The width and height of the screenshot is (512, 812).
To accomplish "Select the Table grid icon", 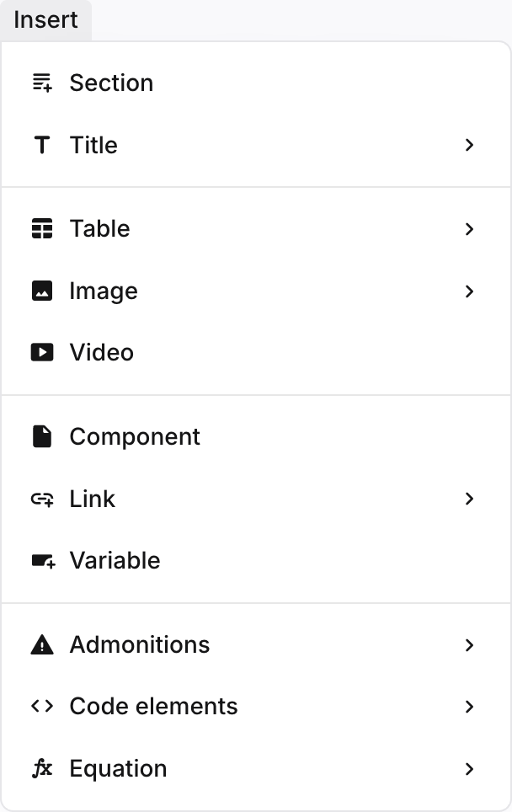I will (x=42, y=228).
